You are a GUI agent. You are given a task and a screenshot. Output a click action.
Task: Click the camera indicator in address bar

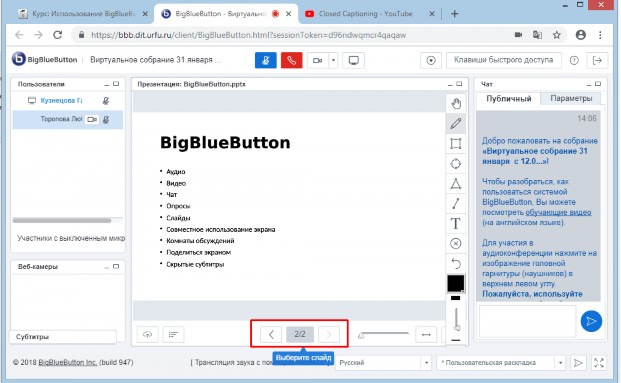click(518, 35)
